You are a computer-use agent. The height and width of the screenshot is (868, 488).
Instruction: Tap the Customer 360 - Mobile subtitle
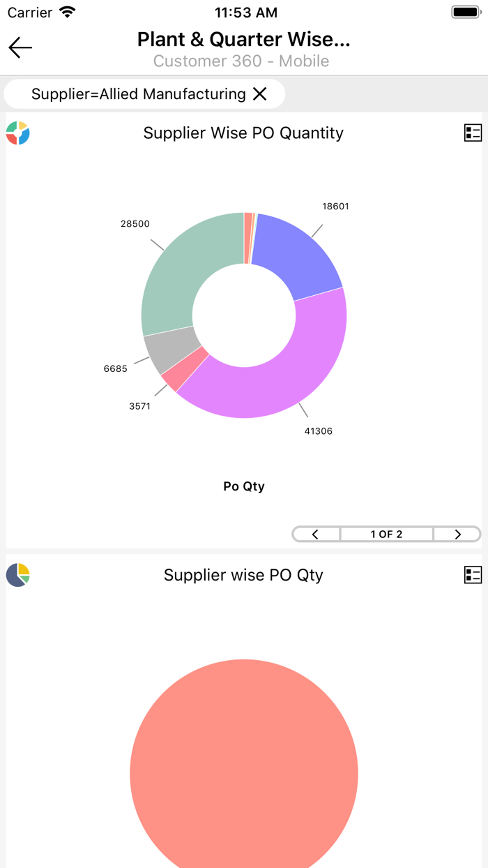pos(242,61)
